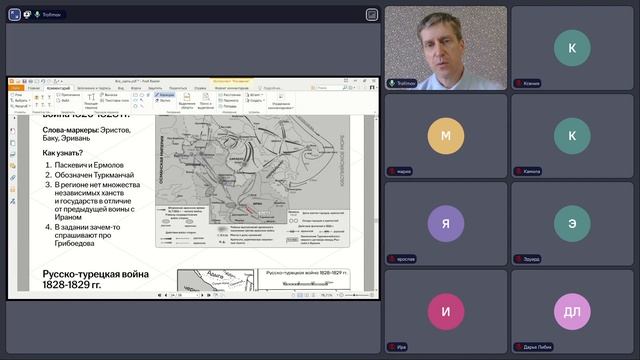Click the text 'Паскевич и Ермолов'
The image size is (640, 360).
click(x=89, y=165)
